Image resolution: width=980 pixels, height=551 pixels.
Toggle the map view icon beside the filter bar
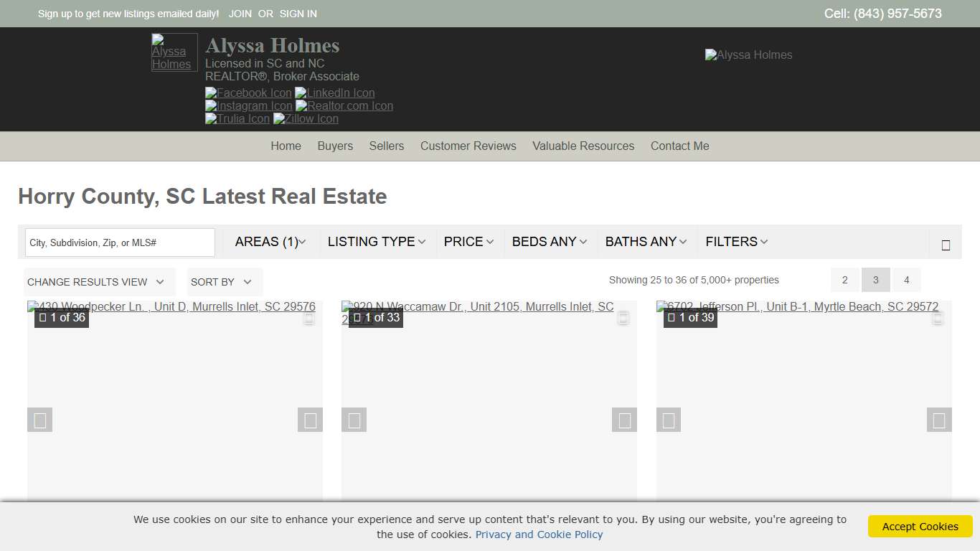944,242
